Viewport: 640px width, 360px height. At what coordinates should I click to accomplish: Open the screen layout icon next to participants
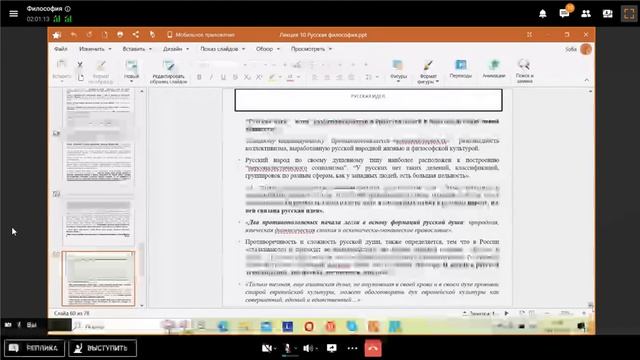coord(607,13)
